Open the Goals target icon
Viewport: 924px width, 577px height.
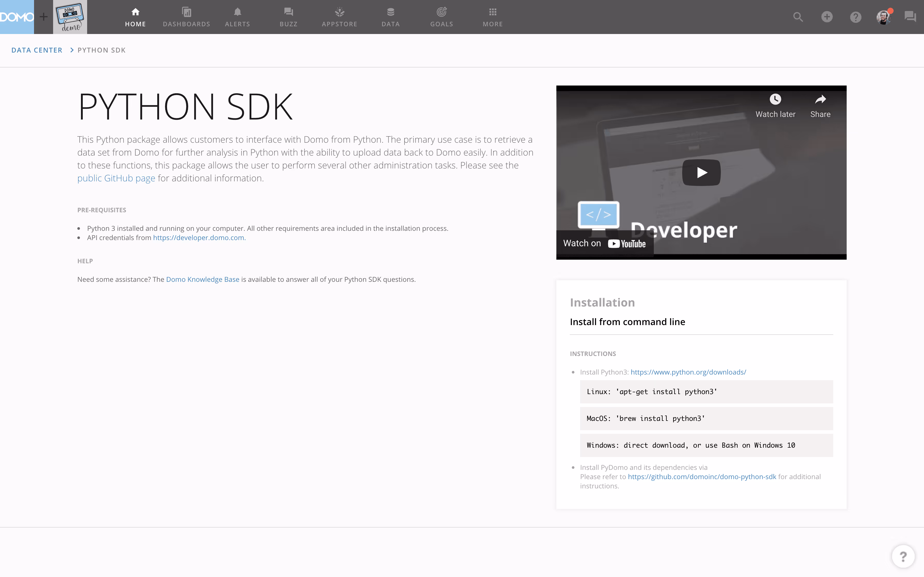[x=441, y=17]
